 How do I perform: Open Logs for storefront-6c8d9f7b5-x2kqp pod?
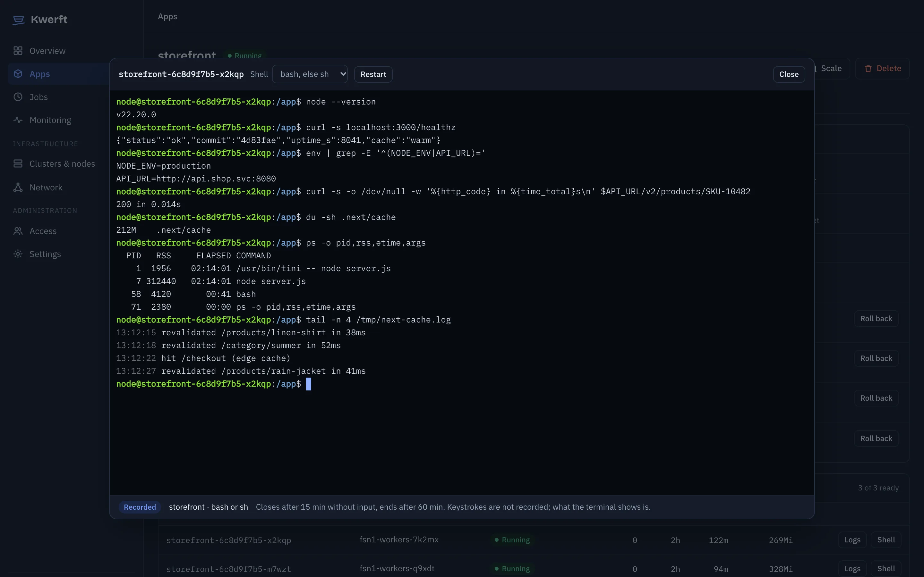(852, 540)
